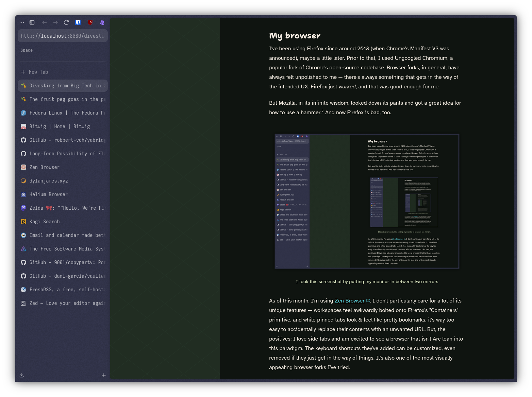The height and width of the screenshot is (397, 532).
Task: Open the uBlock Origin extension icon
Action: point(90,22)
